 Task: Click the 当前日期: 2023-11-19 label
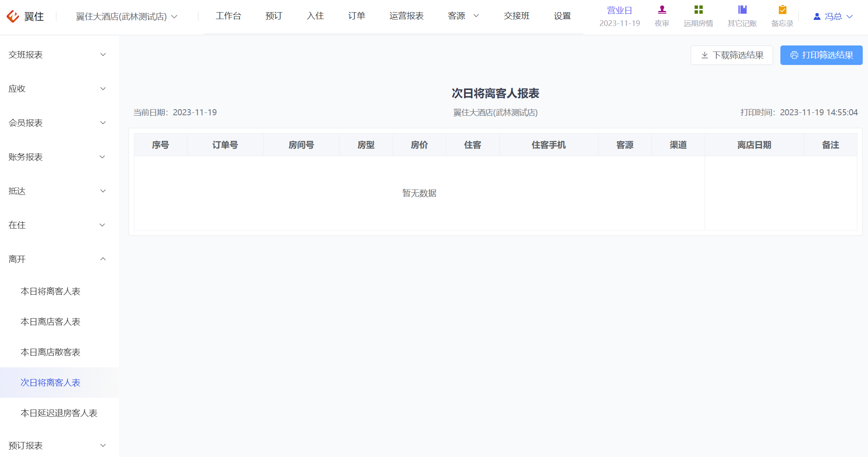(175, 112)
